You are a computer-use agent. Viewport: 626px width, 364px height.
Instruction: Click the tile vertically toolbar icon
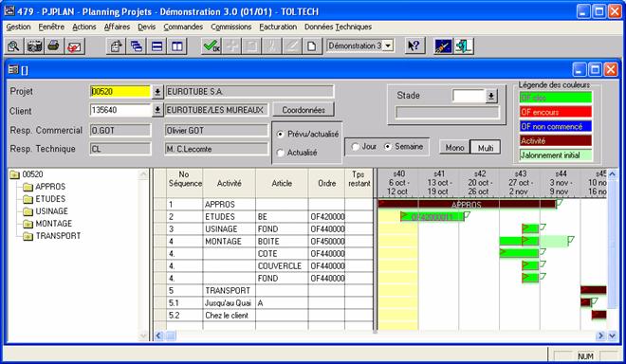(x=176, y=46)
